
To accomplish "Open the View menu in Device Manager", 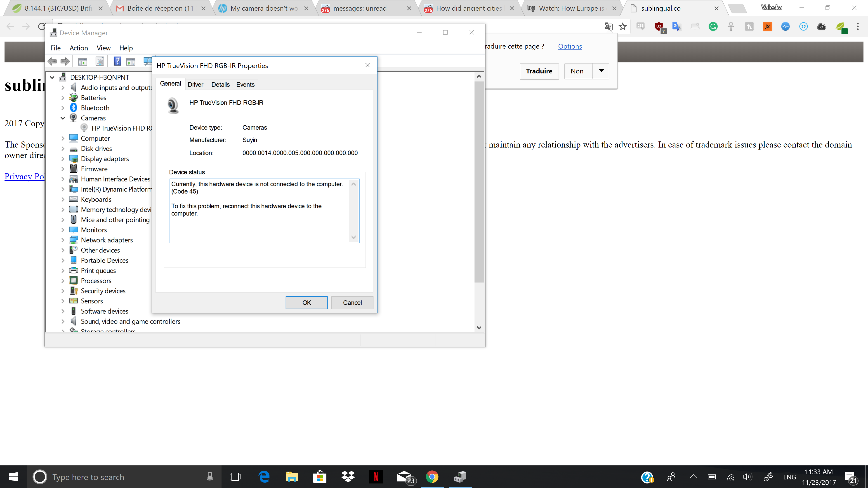I will pyautogui.click(x=104, y=48).
